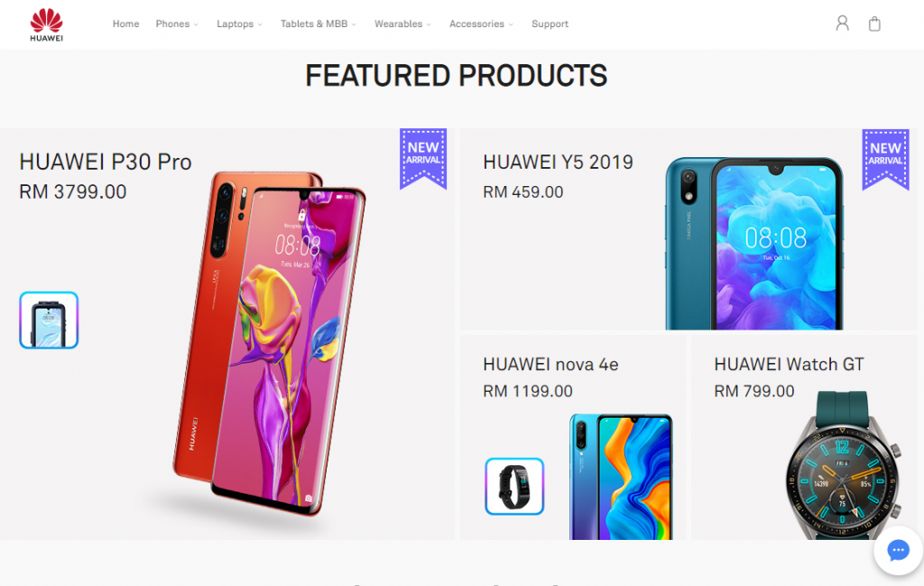Open the HUAWEI P30 Pro title link
Screen dimensions: 924x586
[106, 163]
